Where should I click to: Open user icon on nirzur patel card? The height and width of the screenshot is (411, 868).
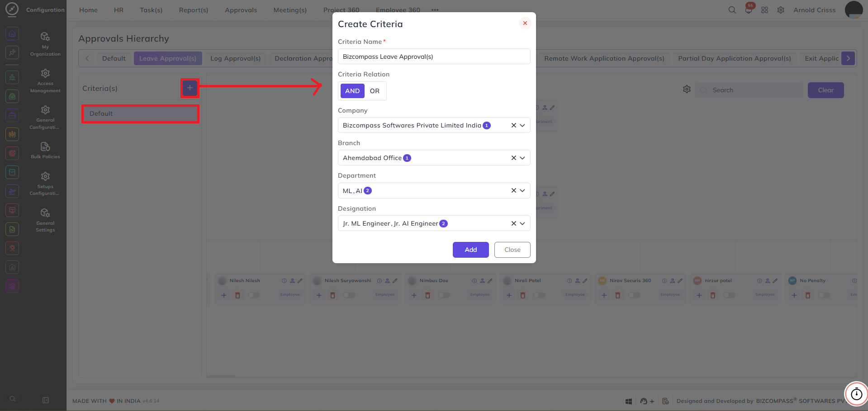(x=768, y=281)
